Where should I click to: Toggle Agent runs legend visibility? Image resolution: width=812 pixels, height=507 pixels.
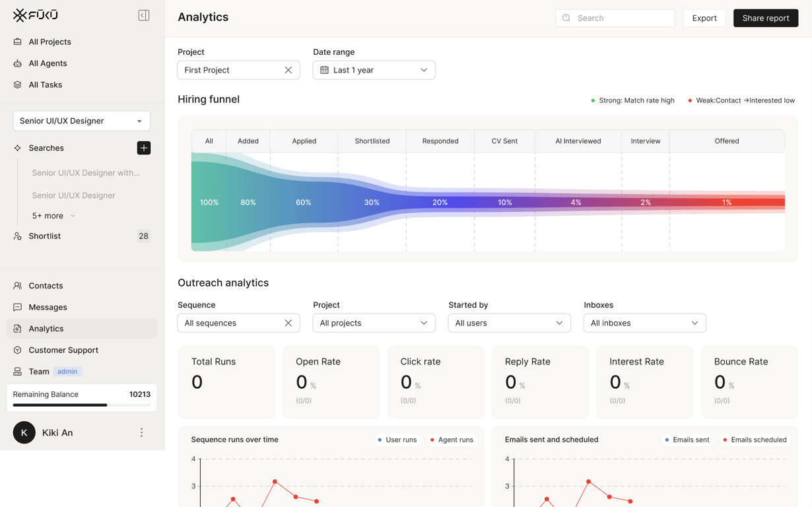452,440
